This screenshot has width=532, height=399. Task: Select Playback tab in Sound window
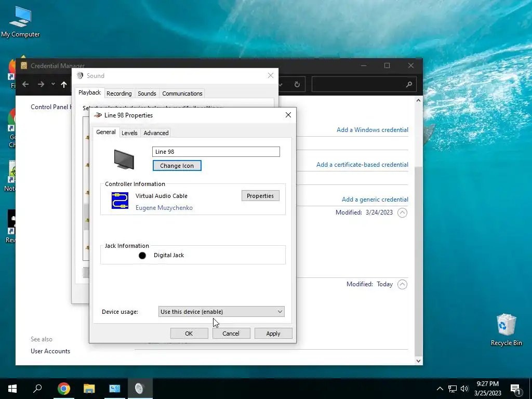[x=89, y=92]
